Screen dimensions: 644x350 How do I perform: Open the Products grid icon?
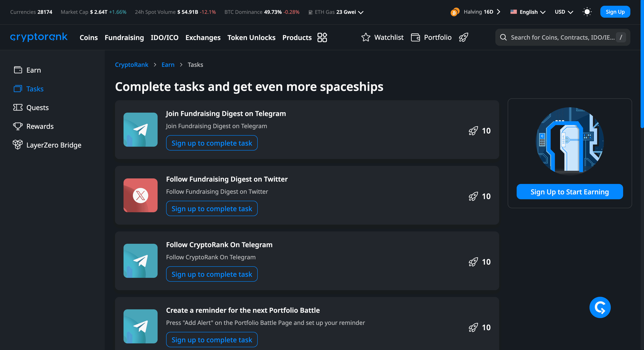coord(322,37)
